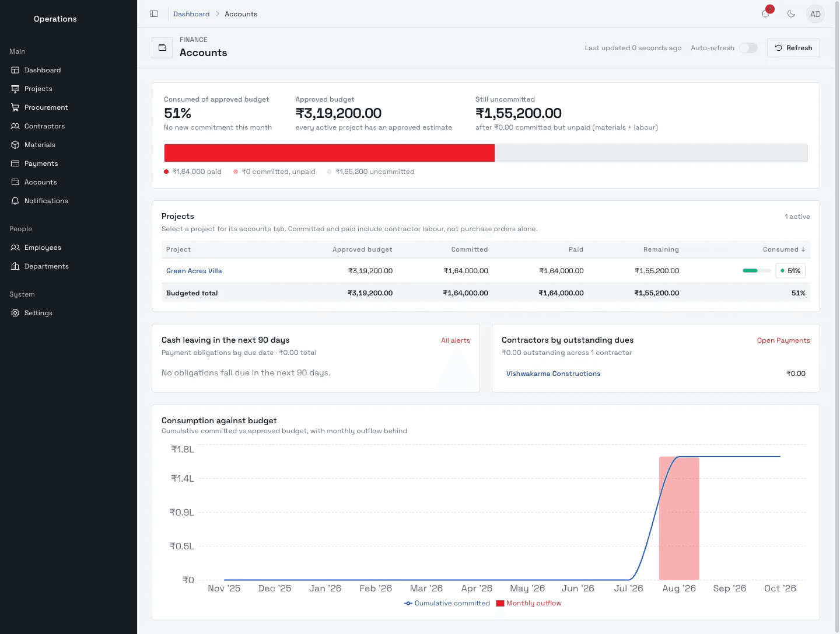Click the Dashboard sidebar icon
Viewport: 840px width, 634px height.
click(x=15, y=70)
